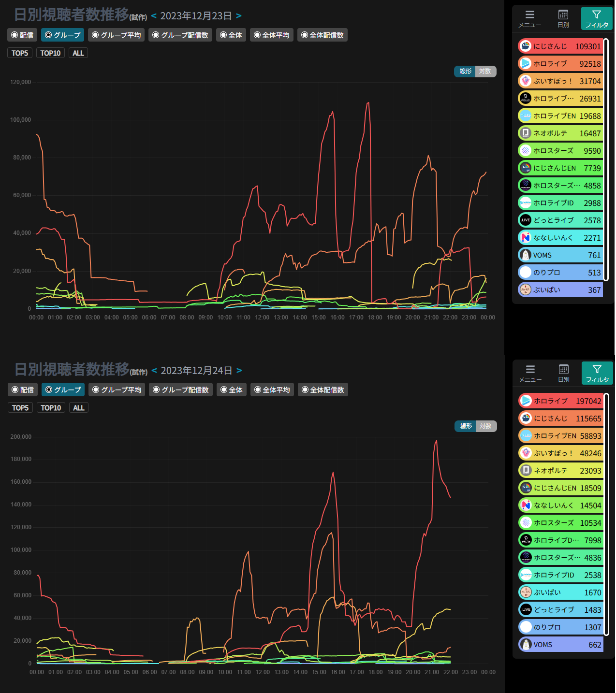616x693 pixels.
Task: Click ネオポルテ icon beside 23093
Action: (x=526, y=470)
